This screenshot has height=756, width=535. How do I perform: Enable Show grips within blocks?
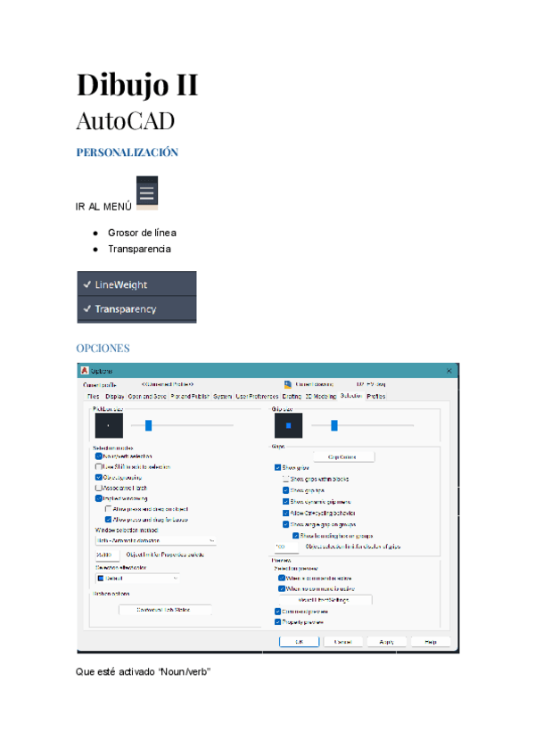285,480
